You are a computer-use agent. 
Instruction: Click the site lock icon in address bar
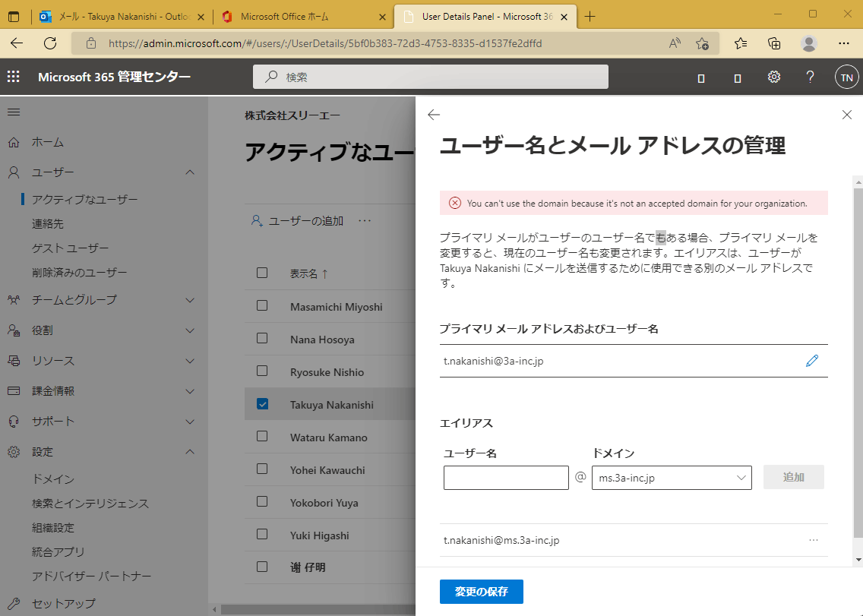[x=91, y=43]
